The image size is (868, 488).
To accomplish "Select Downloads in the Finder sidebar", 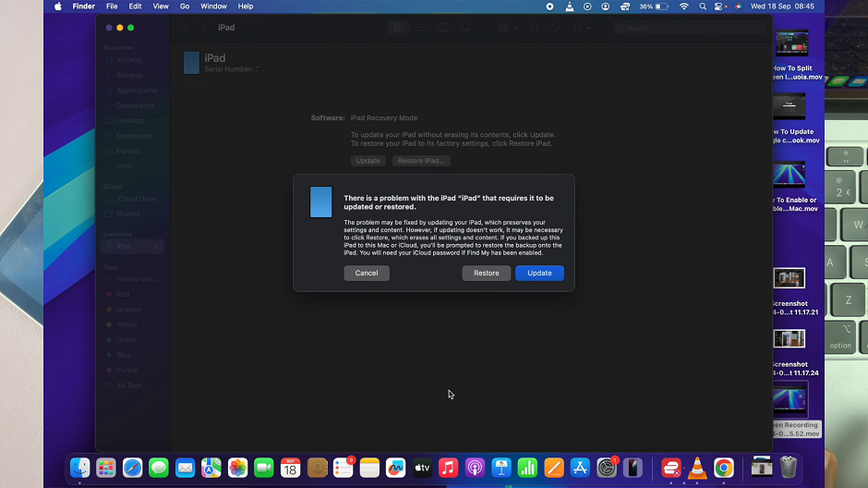I will coord(134,136).
